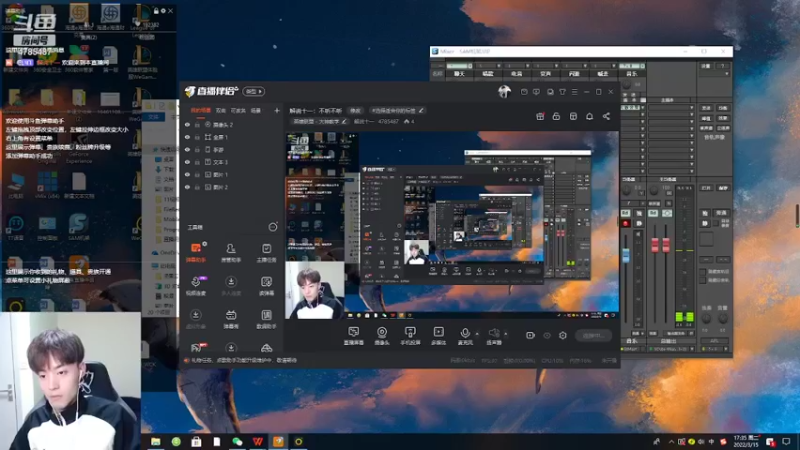Click the red record button in Mixer channel
800x450 pixels.
pos(626,223)
